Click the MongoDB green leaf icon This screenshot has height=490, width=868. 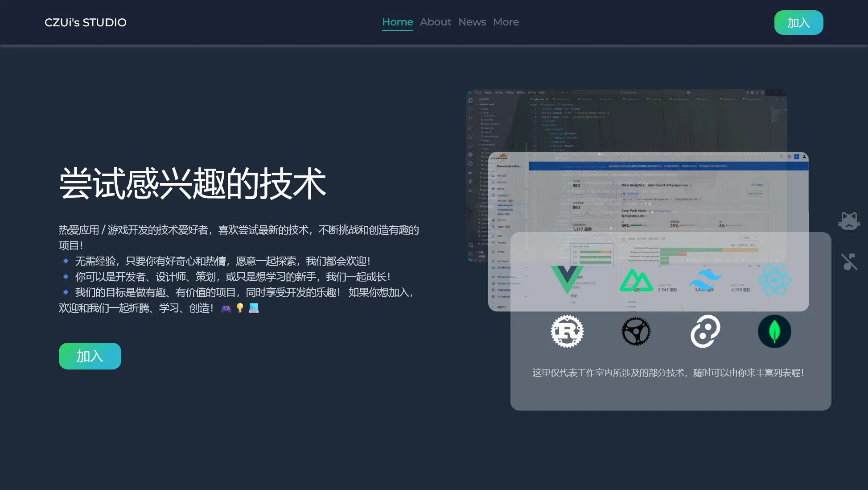click(774, 331)
